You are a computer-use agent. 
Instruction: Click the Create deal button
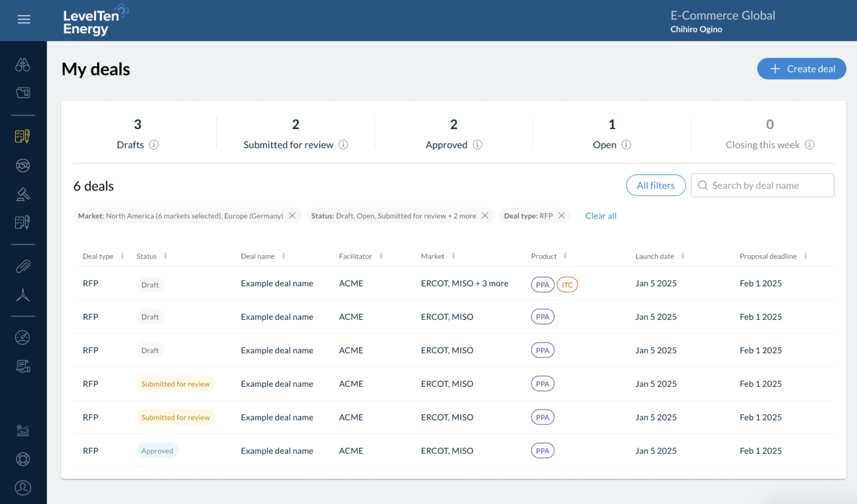[x=802, y=68]
